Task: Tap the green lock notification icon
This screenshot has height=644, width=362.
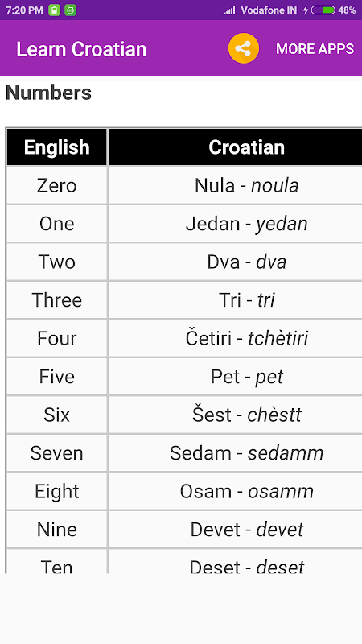Action: [x=54, y=10]
